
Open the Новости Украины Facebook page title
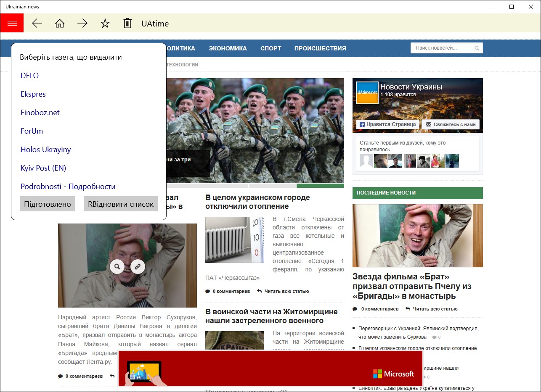[x=411, y=87]
